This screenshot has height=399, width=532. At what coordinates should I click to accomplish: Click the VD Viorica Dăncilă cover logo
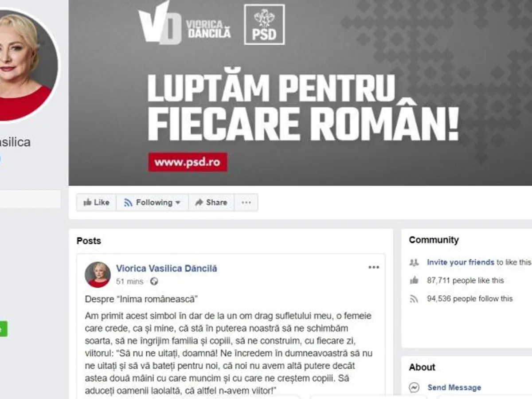tap(184, 23)
